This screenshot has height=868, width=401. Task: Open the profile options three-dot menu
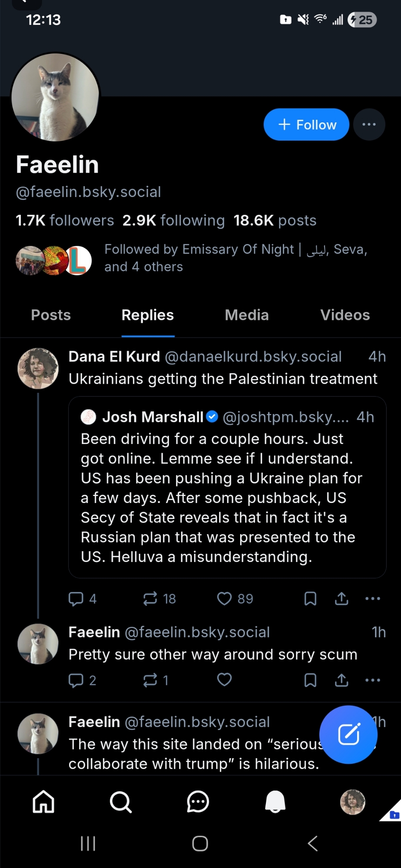[x=369, y=125]
